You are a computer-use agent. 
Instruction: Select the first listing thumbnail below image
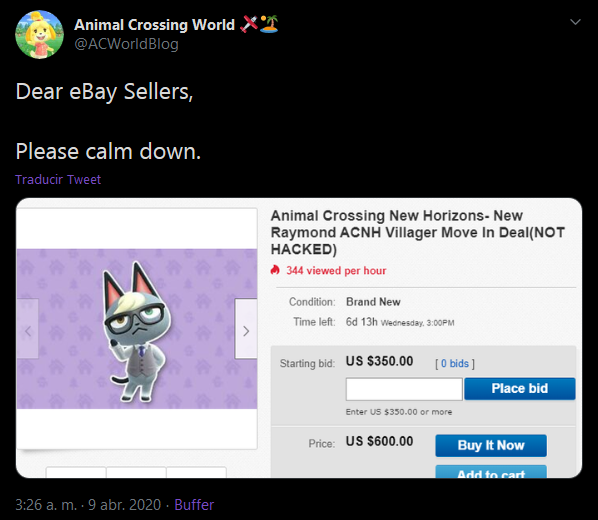76,472
